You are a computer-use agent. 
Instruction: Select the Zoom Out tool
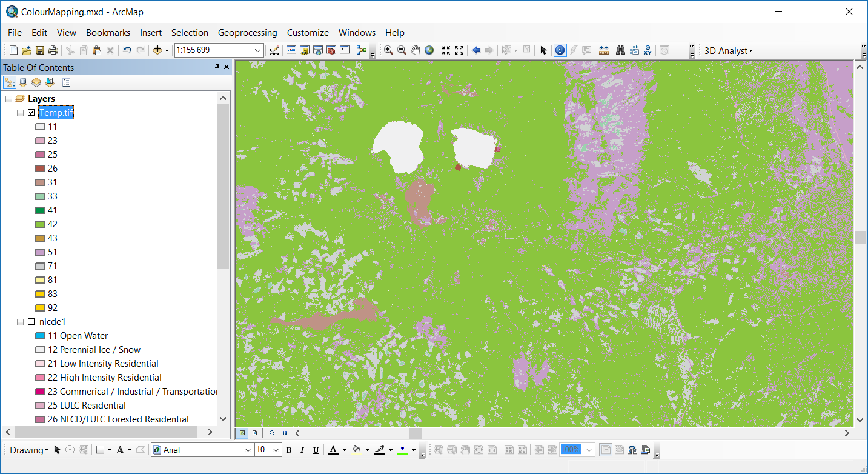point(402,50)
